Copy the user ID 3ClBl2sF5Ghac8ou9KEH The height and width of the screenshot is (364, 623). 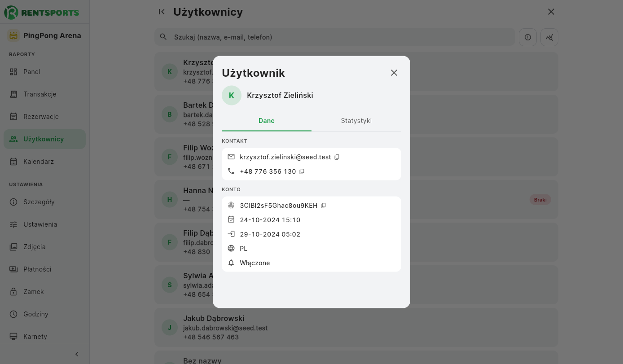(x=323, y=206)
